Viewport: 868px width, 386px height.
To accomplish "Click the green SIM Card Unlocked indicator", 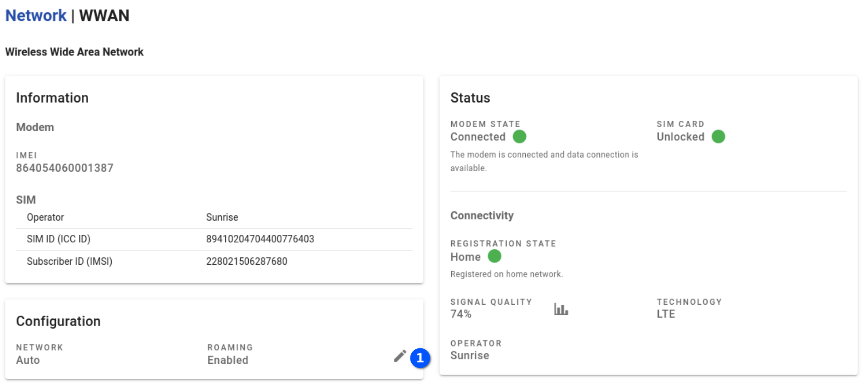I will 718,137.
